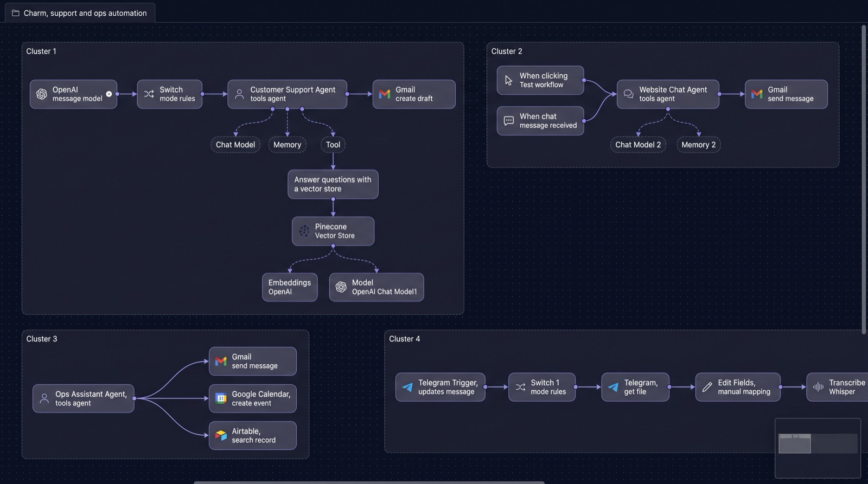
Task: Select the Memory sub-node in Cluster 1
Action: coord(287,145)
